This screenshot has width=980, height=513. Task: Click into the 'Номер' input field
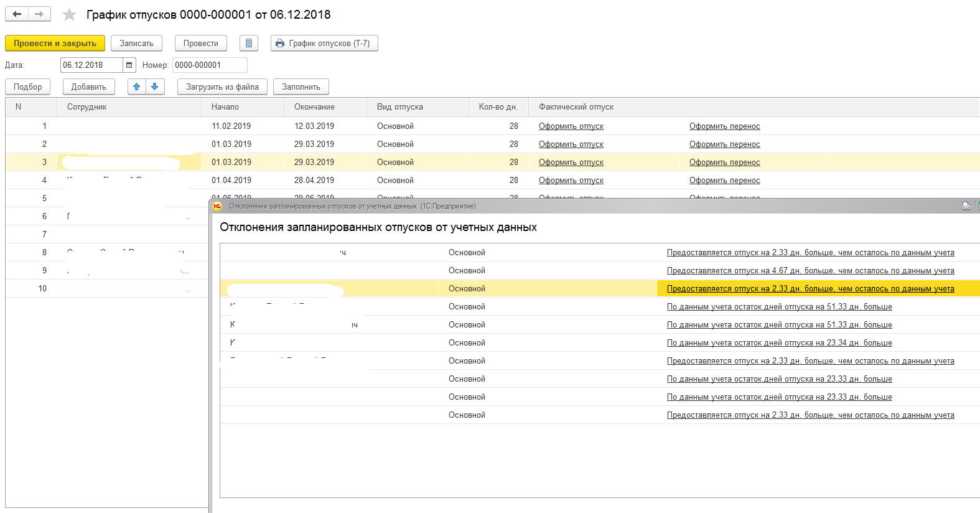[x=209, y=65]
